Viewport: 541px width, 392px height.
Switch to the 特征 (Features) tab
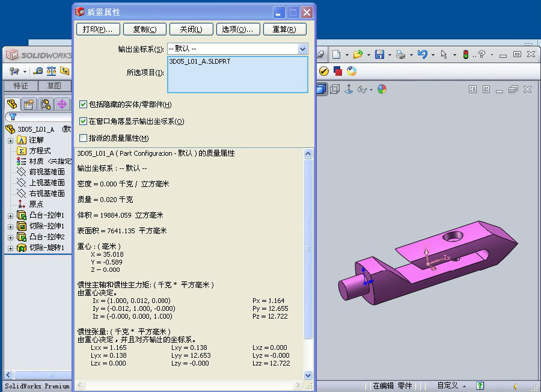(20, 86)
